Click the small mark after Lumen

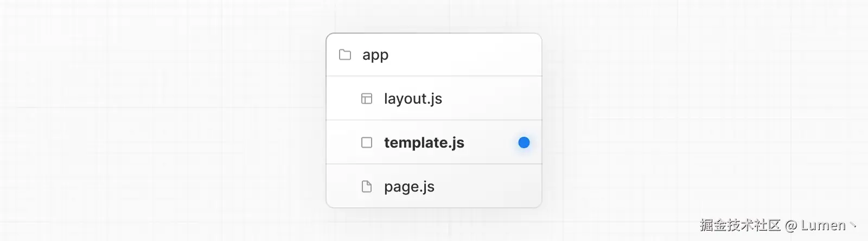click(853, 224)
